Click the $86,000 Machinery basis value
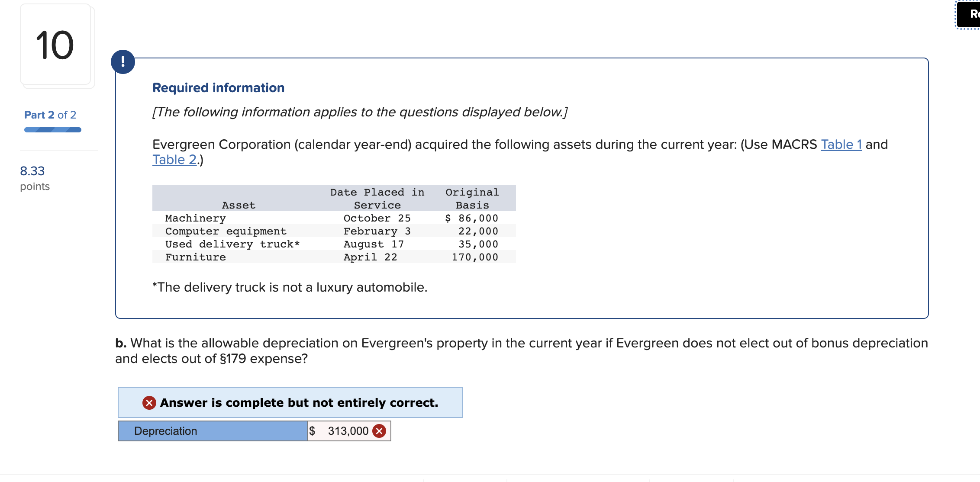Image resolution: width=980 pixels, height=482 pixels. pyautogui.click(x=471, y=218)
